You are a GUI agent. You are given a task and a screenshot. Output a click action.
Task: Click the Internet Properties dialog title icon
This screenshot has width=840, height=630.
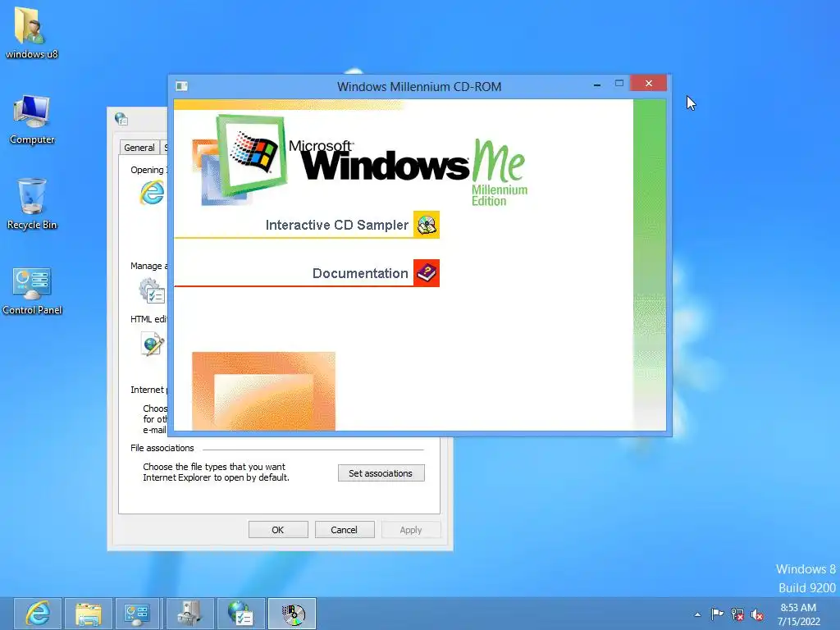pyautogui.click(x=121, y=119)
